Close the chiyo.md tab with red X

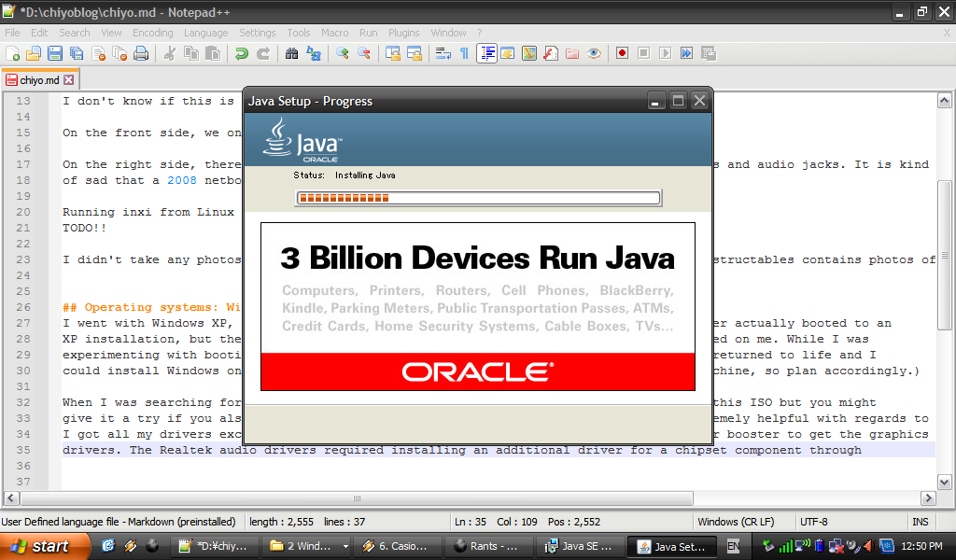click(x=69, y=80)
